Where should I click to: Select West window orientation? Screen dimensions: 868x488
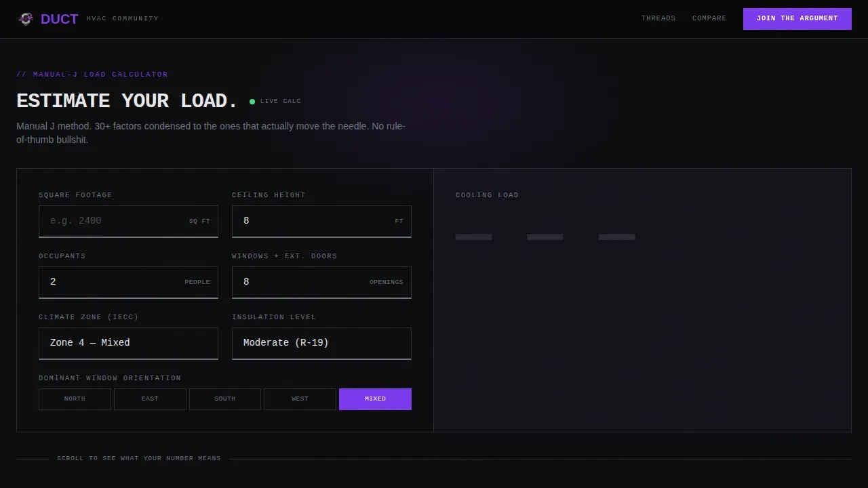(300, 399)
